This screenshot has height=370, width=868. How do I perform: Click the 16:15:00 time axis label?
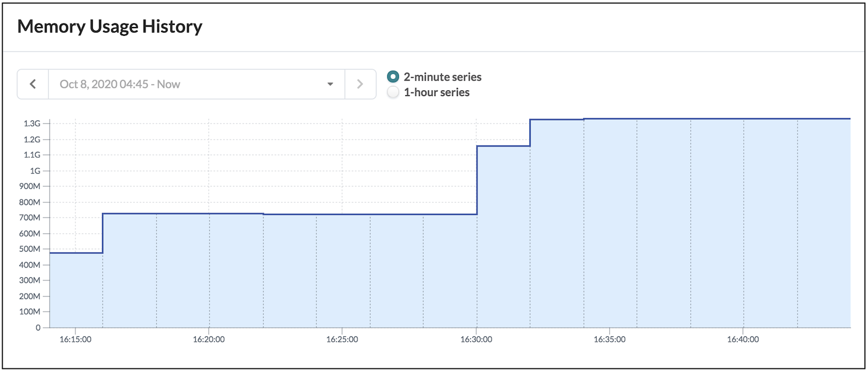tap(75, 339)
